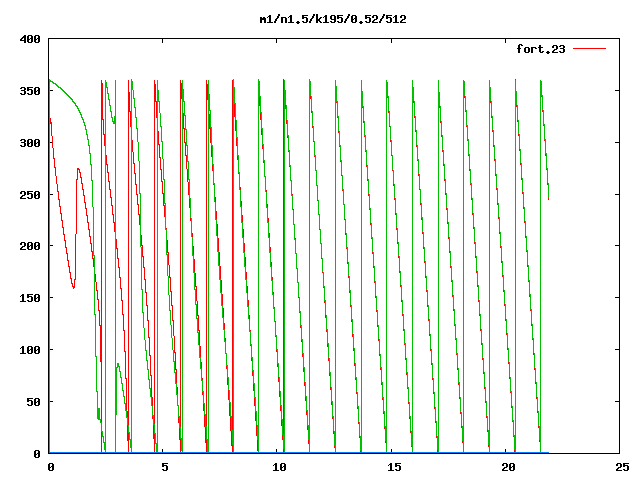
Task: Click the y-axis label 200
Action: [30, 246]
